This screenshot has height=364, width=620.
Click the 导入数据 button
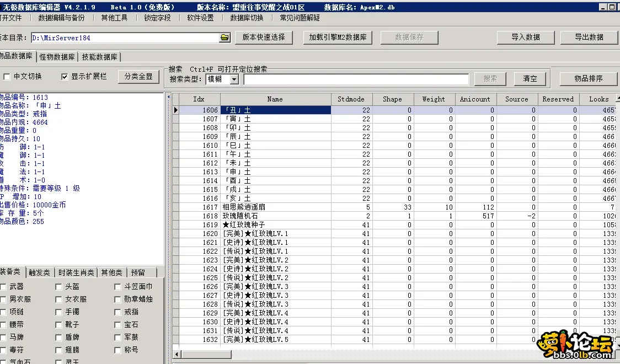point(526,37)
